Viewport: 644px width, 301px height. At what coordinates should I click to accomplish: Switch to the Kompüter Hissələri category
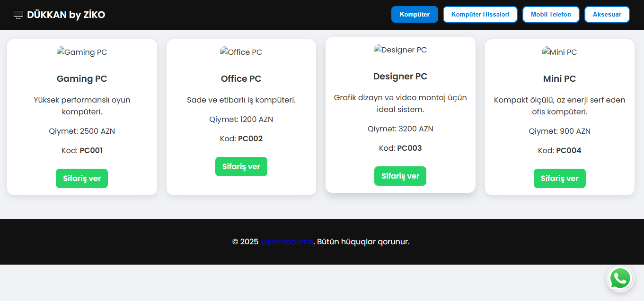pyautogui.click(x=480, y=15)
